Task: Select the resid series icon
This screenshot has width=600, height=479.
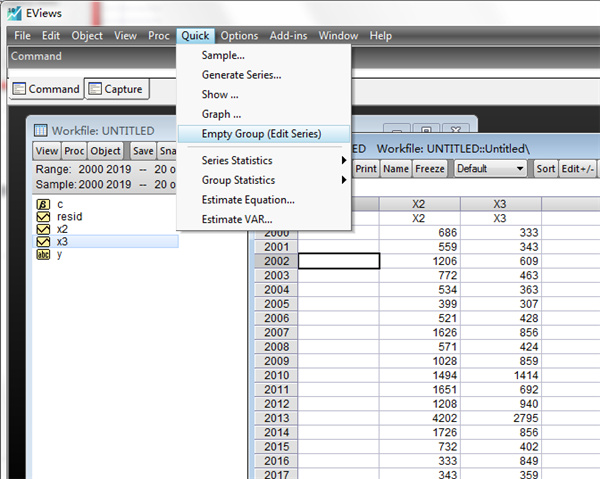Action: click(43, 216)
